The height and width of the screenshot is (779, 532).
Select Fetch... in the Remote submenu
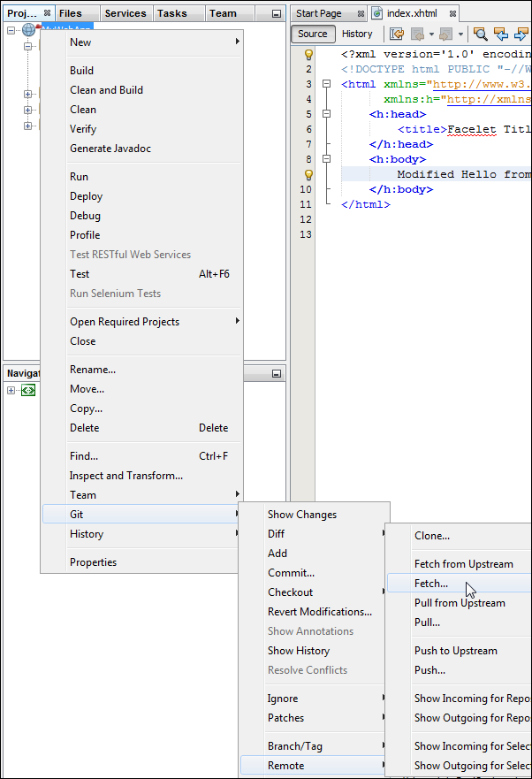431,584
